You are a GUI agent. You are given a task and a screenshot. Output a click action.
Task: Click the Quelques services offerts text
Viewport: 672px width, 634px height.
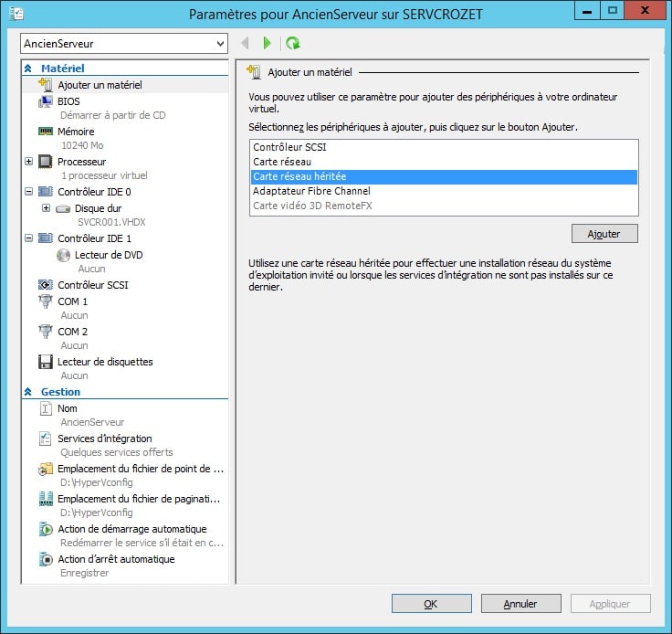tap(117, 452)
